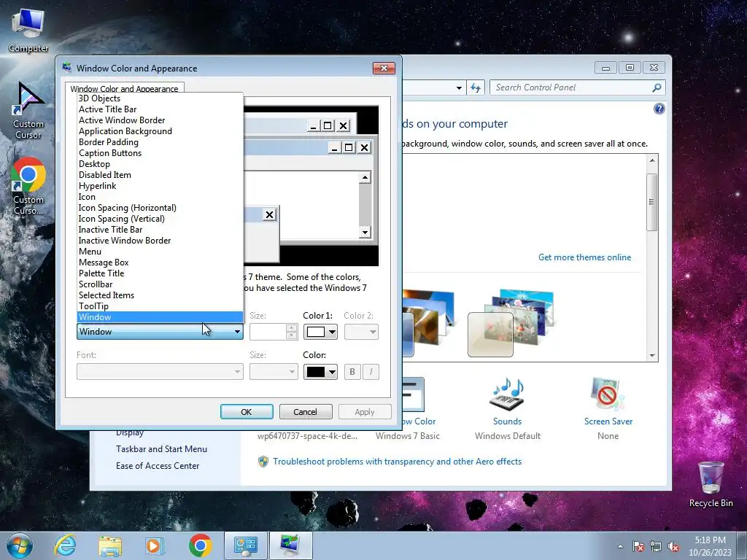Increase the item Size spinner
This screenshot has height=560, width=747.
(292, 327)
